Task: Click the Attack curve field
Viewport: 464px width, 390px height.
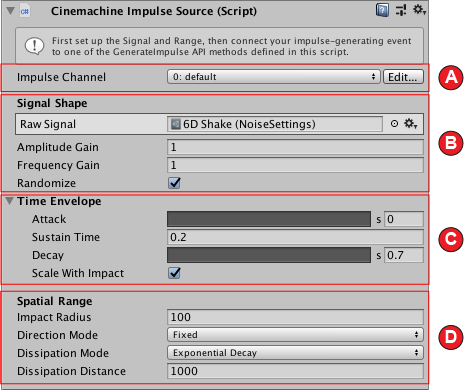Action: point(269,219)
